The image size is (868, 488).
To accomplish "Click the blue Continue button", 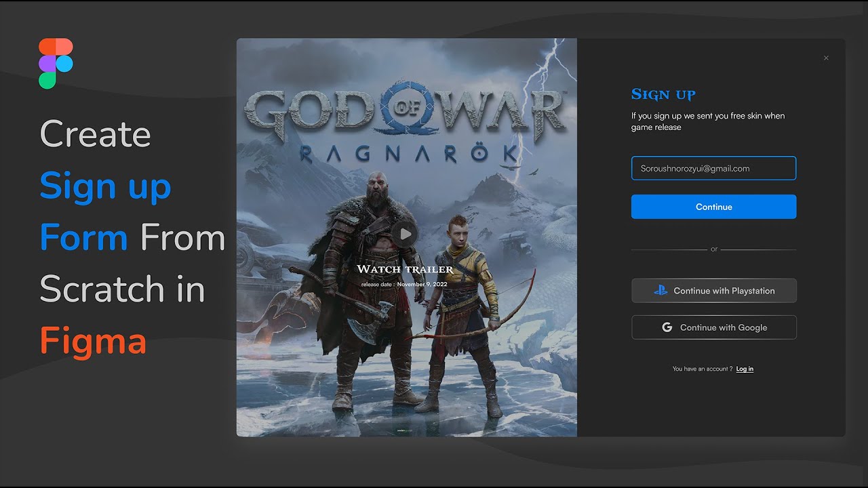I will click(x=713, y=207).
